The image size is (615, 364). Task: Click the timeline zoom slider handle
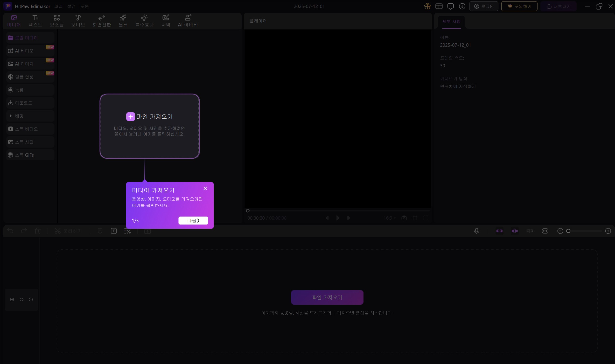568,231
